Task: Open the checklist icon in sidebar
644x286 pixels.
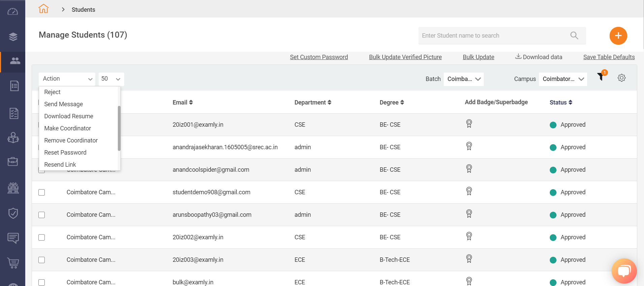Action: tap(14, 113)
